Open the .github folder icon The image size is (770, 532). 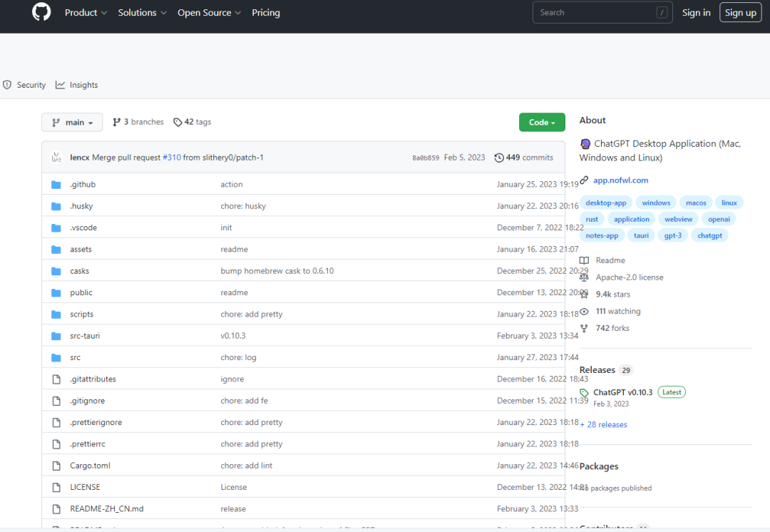(56, 185)
